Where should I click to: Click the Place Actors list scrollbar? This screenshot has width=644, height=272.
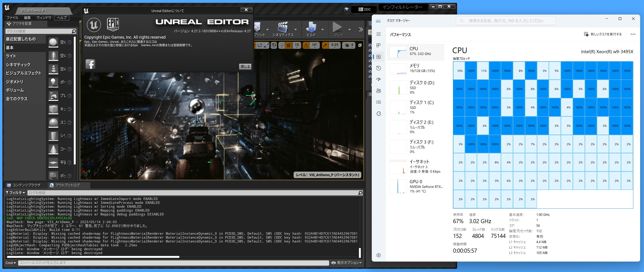point(74,100)
